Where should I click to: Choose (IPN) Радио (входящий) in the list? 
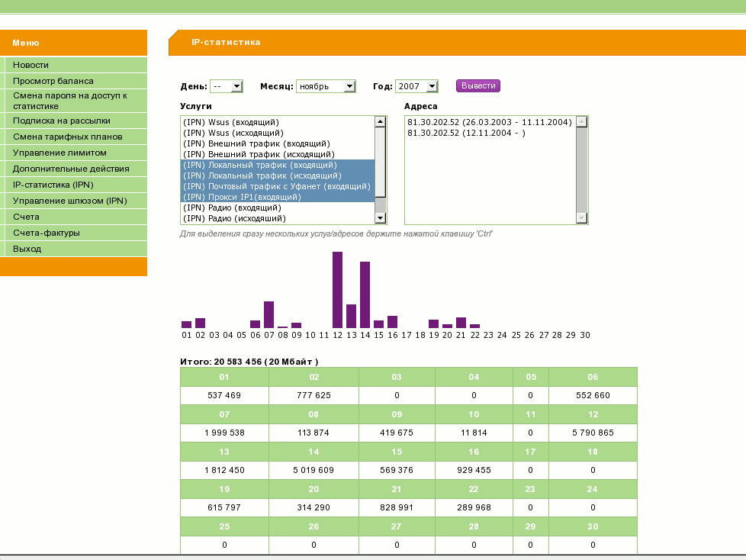pyautogui.click(x=232, y=208)
